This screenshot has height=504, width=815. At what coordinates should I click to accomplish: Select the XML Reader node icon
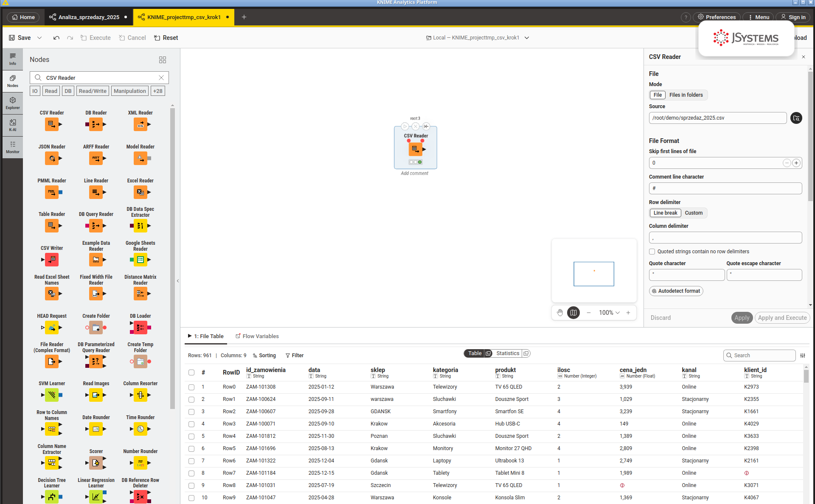coord(140,124)
